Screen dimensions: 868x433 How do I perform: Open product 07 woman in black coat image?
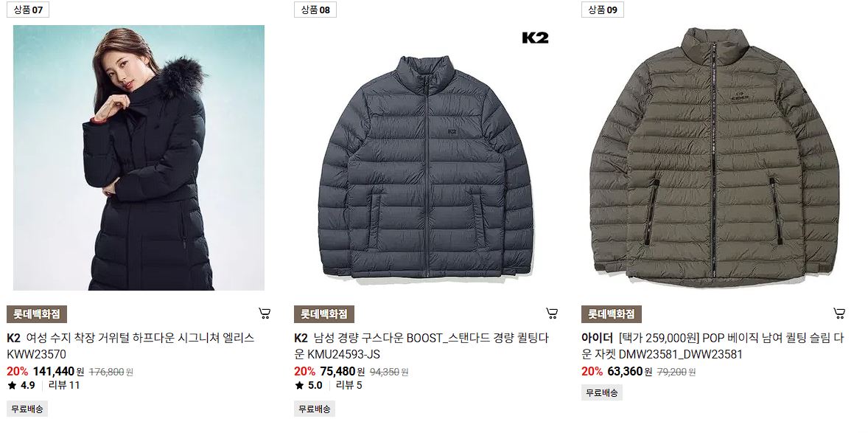(x=139, y=157)
